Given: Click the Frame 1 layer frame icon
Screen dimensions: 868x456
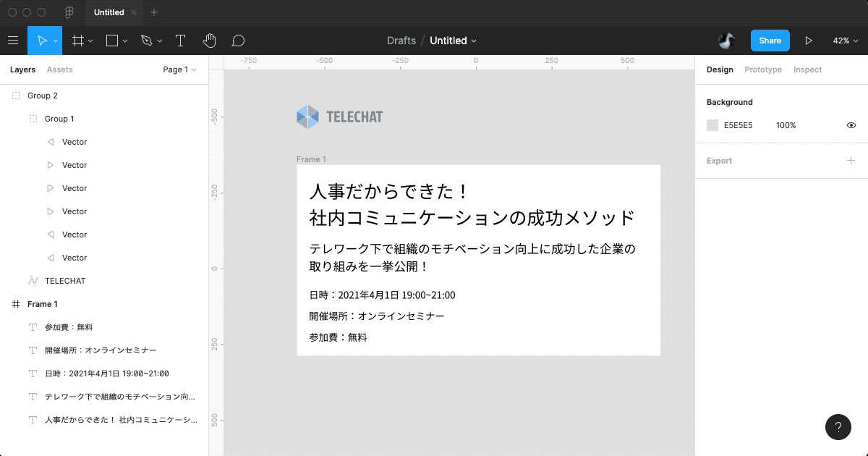Looking at the screenshot, I should [x=16, y=304].
